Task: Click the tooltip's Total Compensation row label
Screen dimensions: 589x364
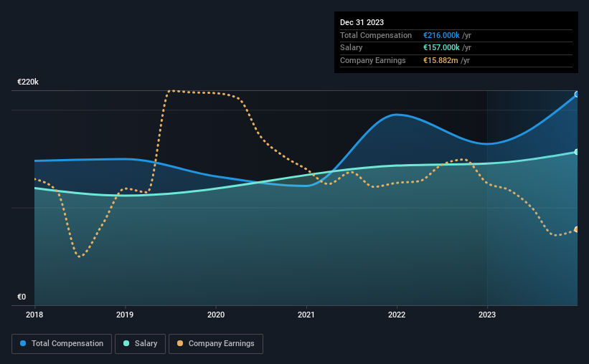Action: pyautogui.click(x=376, y=35)
